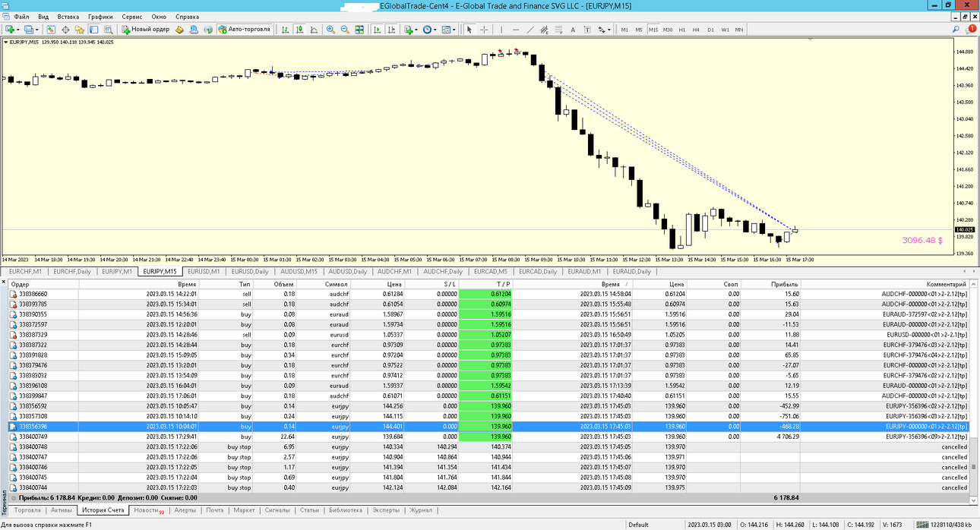Screen dimensions: 980x530
Task: Tile chart windows icon
Action: [x=359, y=30]
